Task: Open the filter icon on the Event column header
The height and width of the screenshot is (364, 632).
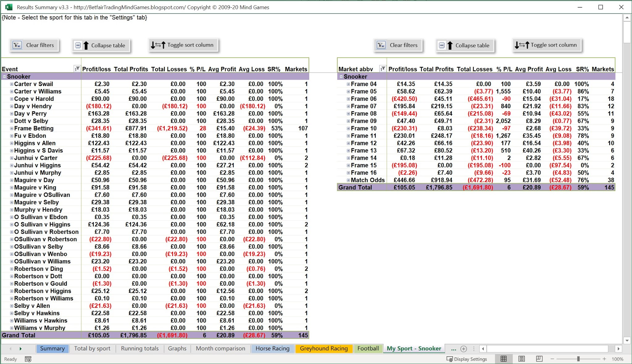Action: pos(77,68)
